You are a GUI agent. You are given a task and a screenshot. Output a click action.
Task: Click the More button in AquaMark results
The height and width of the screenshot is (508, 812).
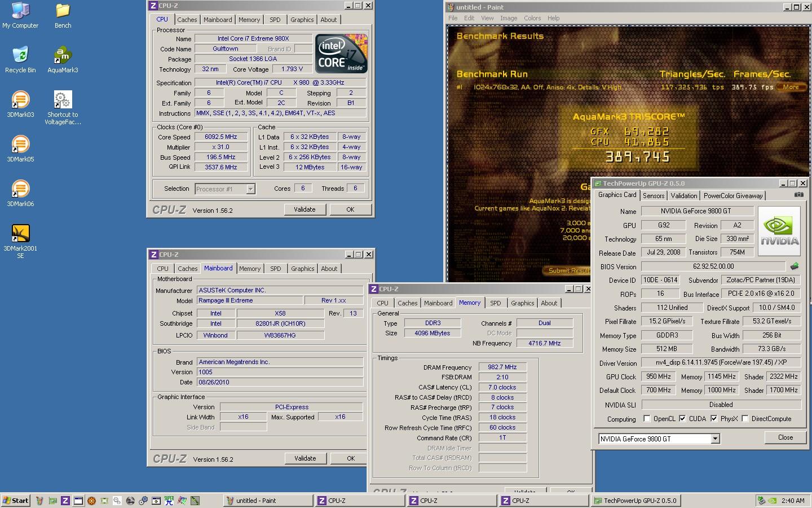pos(791,87)
